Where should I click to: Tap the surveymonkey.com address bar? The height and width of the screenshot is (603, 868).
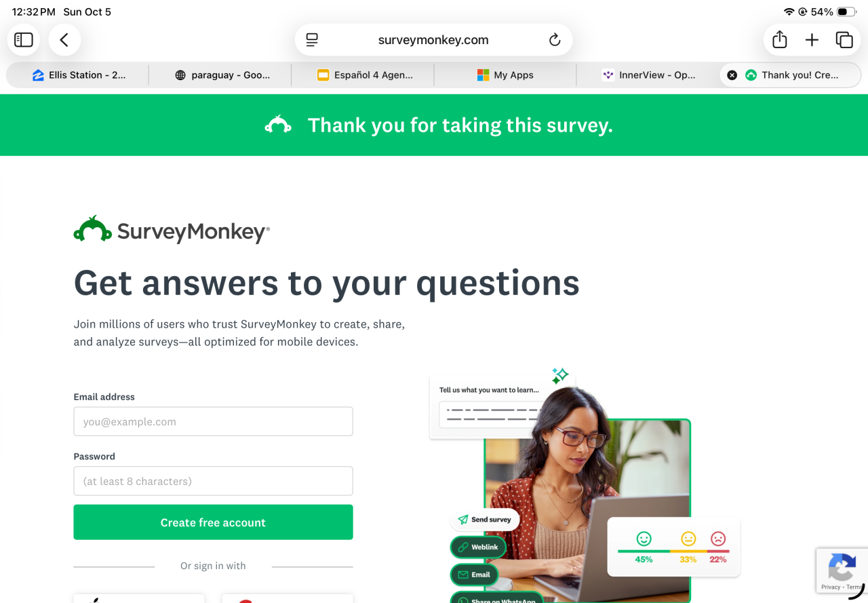[433, 40]
